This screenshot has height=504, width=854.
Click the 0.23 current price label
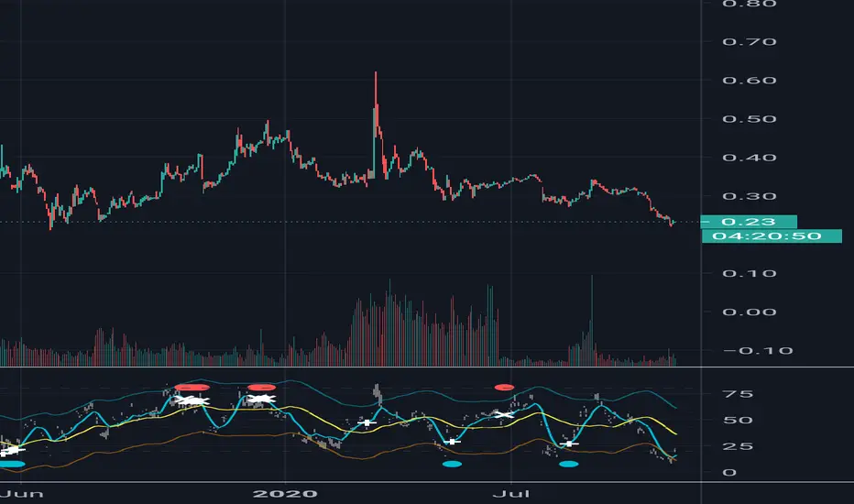[749, 222]
